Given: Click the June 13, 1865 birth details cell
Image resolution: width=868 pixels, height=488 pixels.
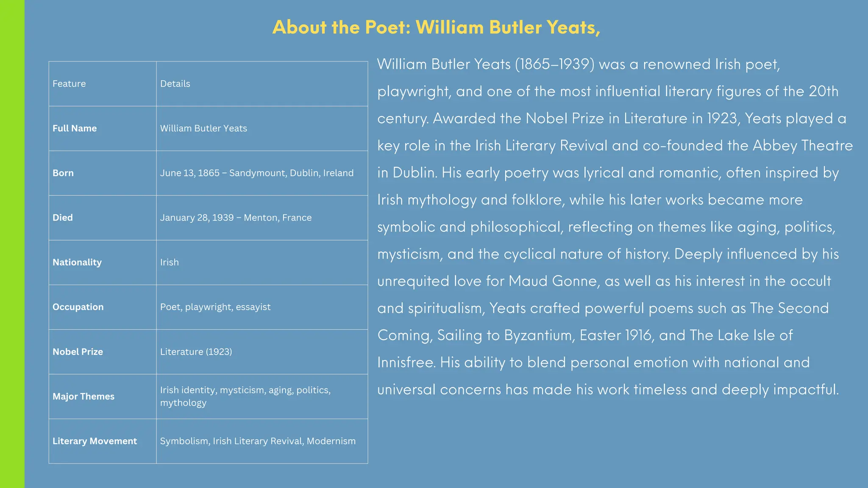Looking at the screenshot, I should [x=256, y=173].
